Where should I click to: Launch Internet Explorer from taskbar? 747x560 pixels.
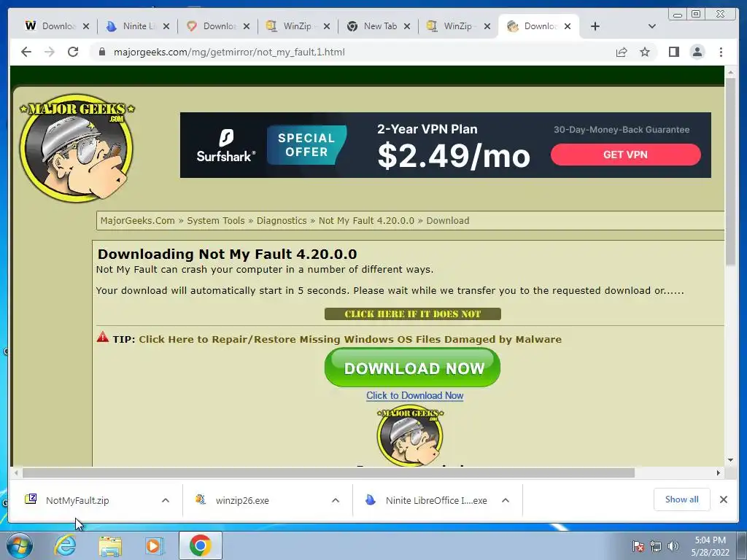pos(65,545)
